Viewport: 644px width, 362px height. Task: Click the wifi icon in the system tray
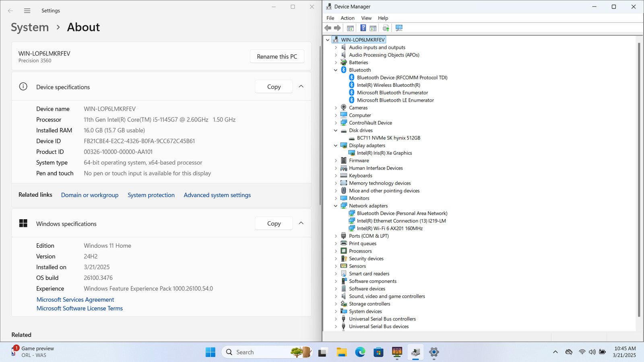tap(582, 352)
